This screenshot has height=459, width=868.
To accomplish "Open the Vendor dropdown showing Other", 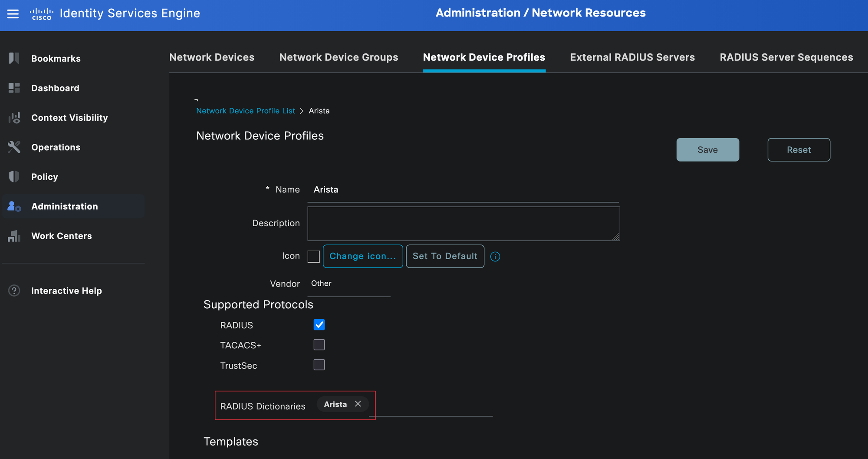I will (349, 284).
